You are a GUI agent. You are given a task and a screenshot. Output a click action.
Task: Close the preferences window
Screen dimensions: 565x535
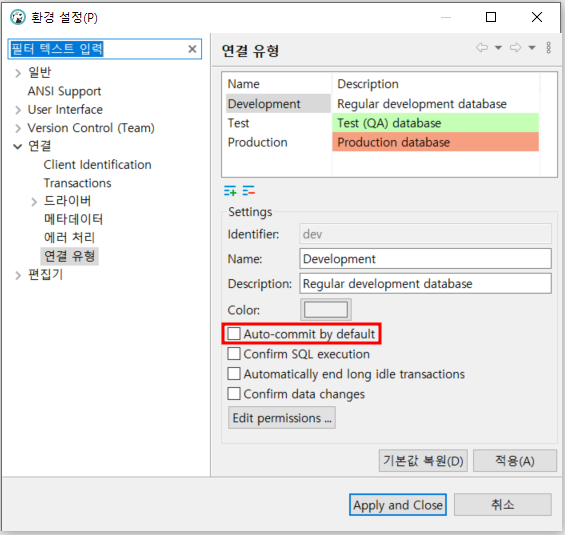pyautogui.click(x=537, y=17)
